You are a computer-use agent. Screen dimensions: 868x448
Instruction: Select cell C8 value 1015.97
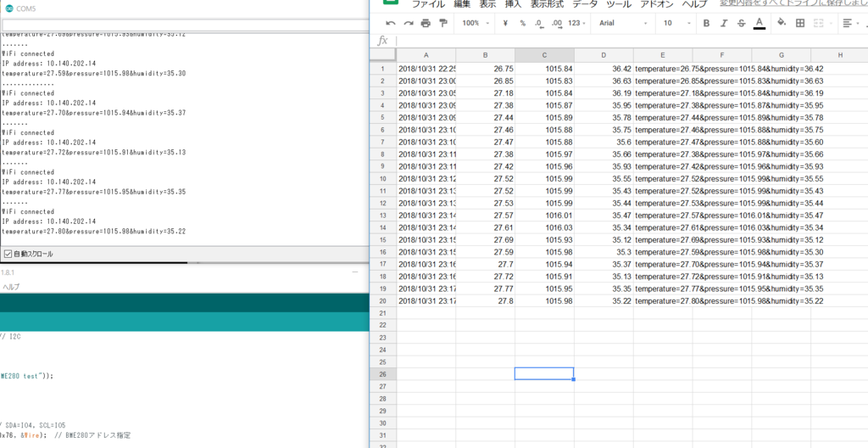544,154
